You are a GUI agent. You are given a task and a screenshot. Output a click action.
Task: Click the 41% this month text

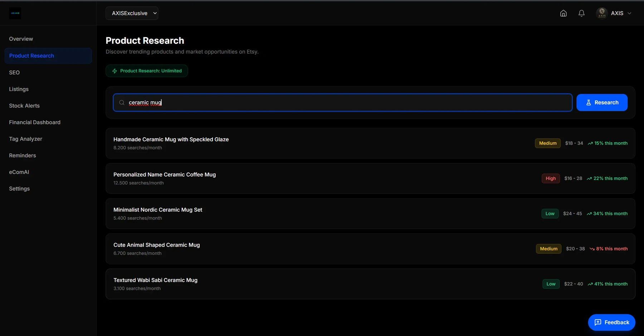pyautogui.click(x=611, y=284)
